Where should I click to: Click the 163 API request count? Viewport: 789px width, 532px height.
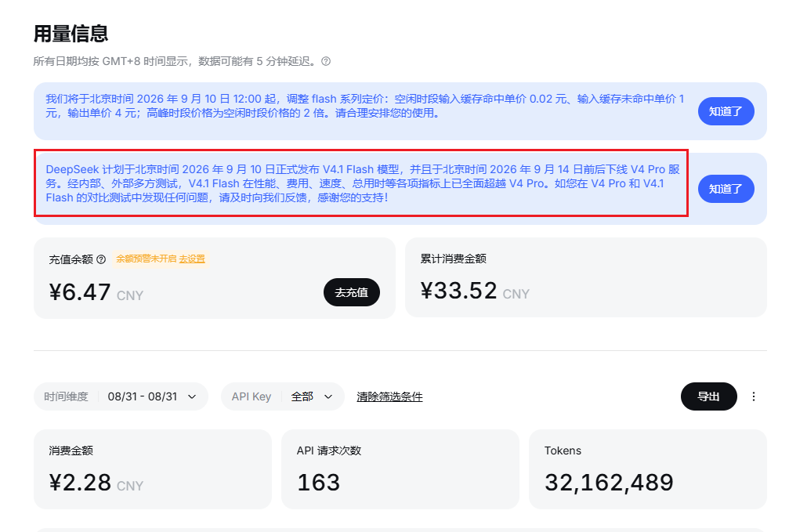[x=319, y=483]
